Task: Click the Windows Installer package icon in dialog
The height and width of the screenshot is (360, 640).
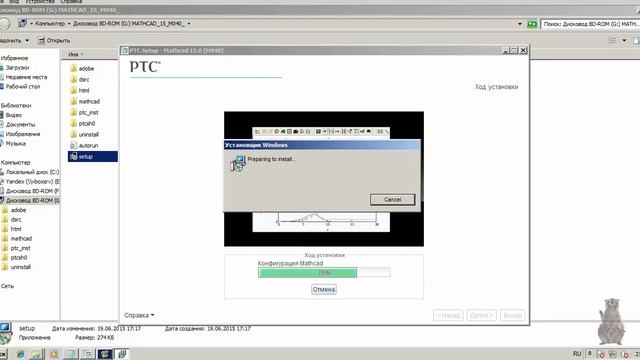Action: [x=238, y=163]
